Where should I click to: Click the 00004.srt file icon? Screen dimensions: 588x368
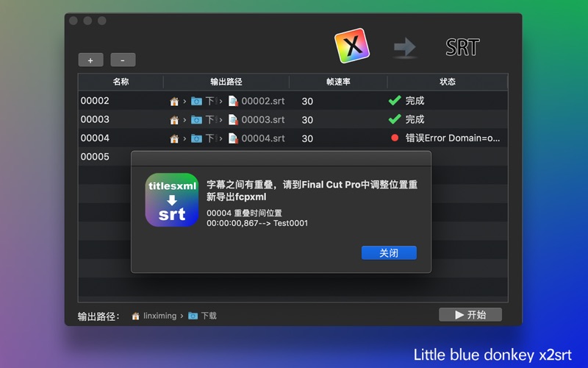(x=233, y=139)
